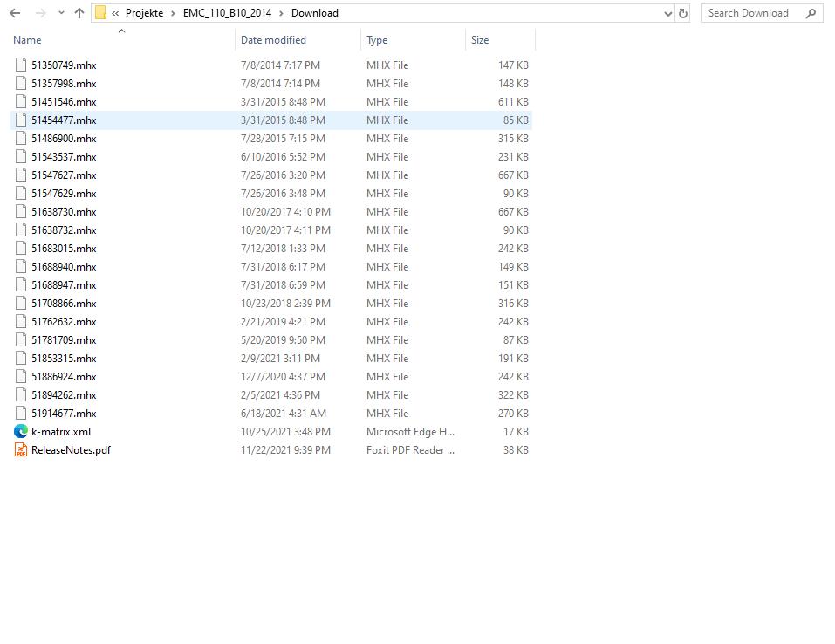The height and width of the screenshot is (644, 835).
Task: Sort files by Type column
Action: pos(377,40)
